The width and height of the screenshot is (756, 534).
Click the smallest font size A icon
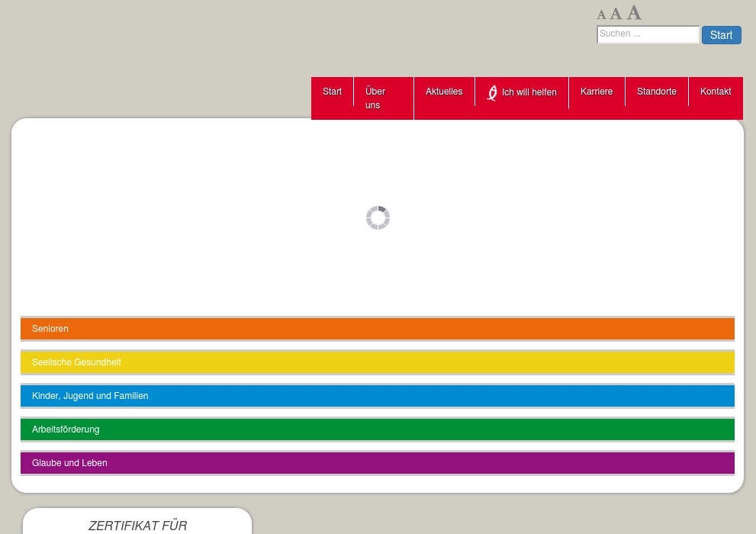coord(601,15)
